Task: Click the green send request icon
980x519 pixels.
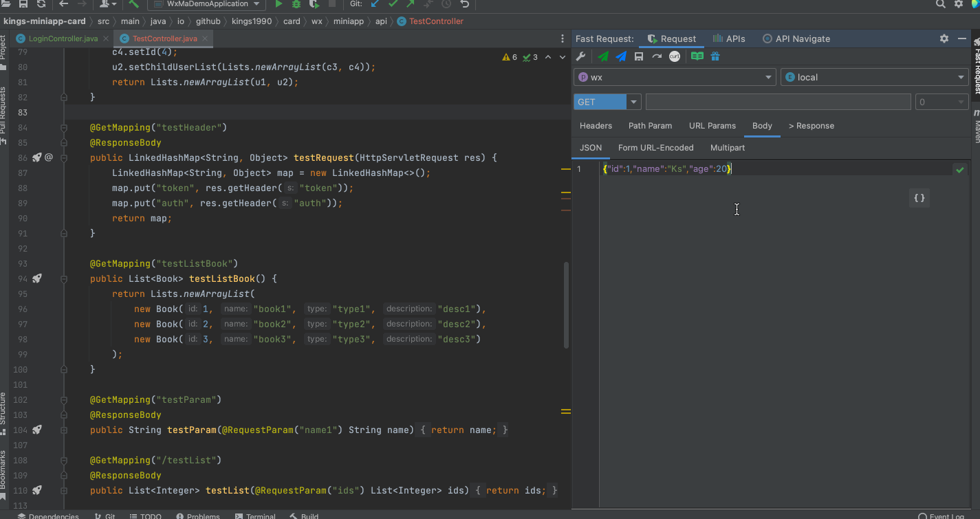Action: coord(603,56)
